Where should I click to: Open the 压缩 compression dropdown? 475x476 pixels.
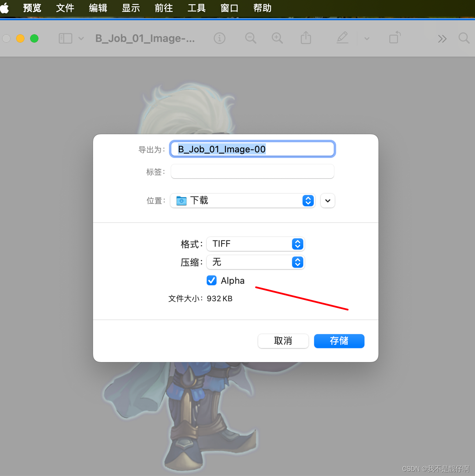(256, 262)
